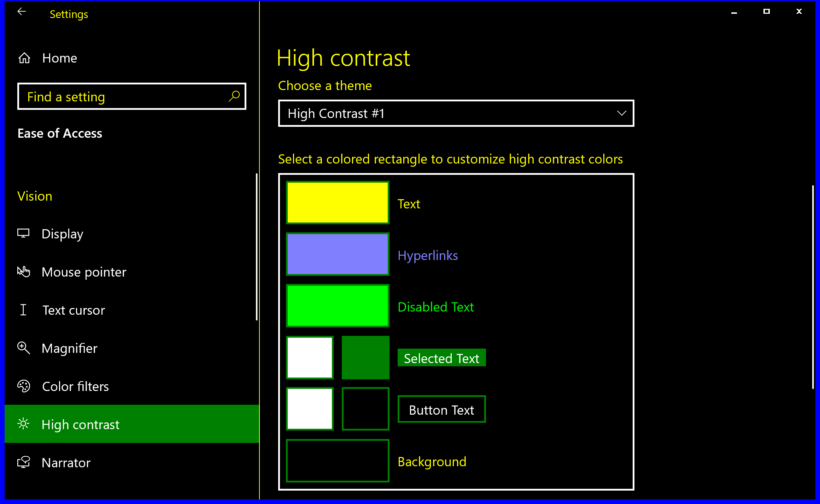Screen dimensions: 820x504
Task: Select Display from the Vision menu list
Action: pyautogui.click(x=62, y=233)
